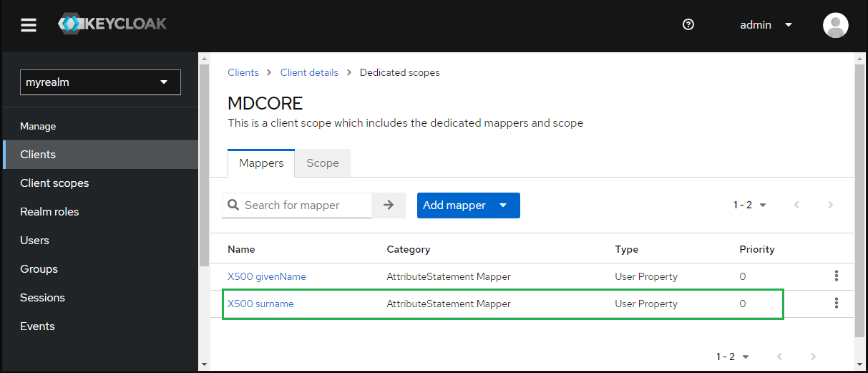Open the help question mark icon
The width and height of the screenshot is (868, 373).
click(x=688, y=25)
